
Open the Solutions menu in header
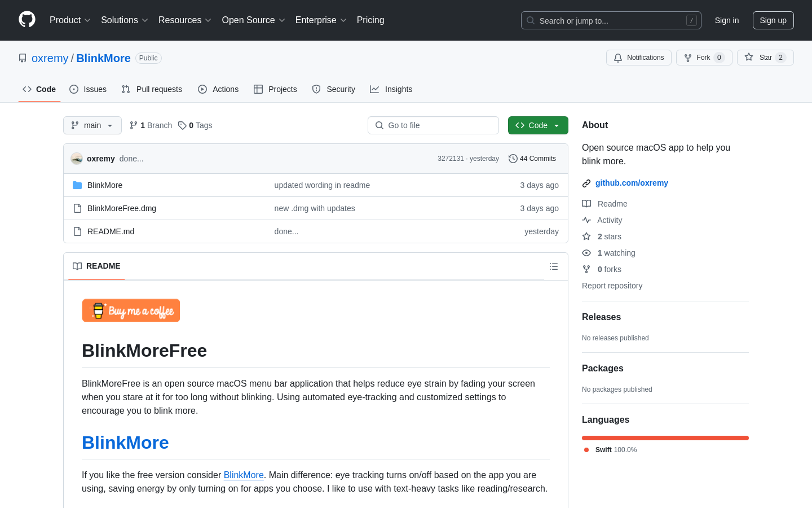click(x=125, y=20)
